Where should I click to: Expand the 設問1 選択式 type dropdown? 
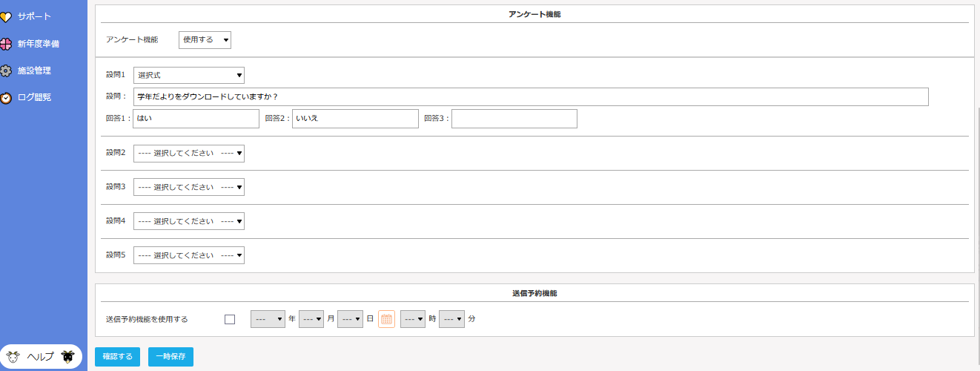(189, 75)
